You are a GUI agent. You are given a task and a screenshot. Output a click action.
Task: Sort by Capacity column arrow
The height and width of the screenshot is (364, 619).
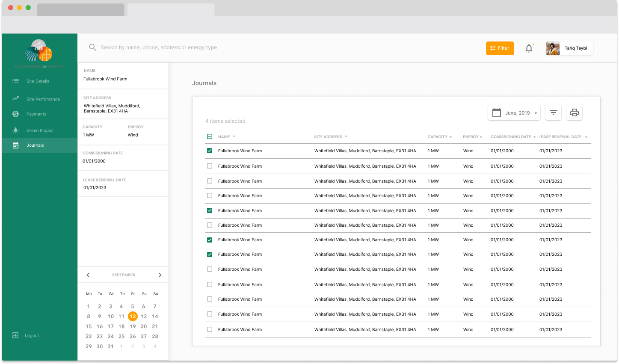tap(450, 137)
